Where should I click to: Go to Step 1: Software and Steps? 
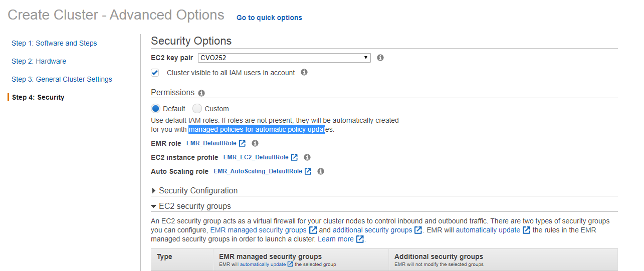(54, 43)
